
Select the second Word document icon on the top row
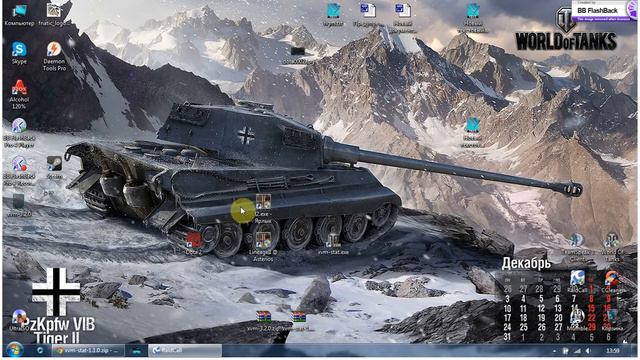point(402,17)
